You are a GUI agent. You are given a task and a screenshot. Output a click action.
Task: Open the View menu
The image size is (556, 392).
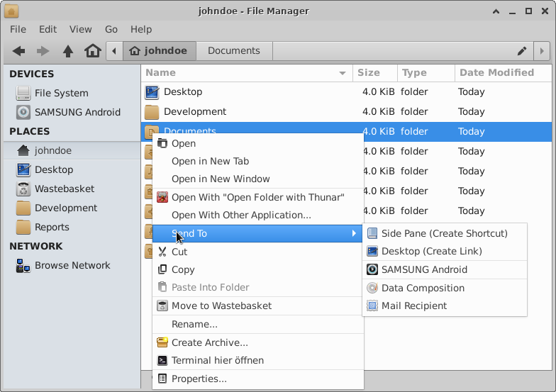pyautogui.click(x=81, y=30)
